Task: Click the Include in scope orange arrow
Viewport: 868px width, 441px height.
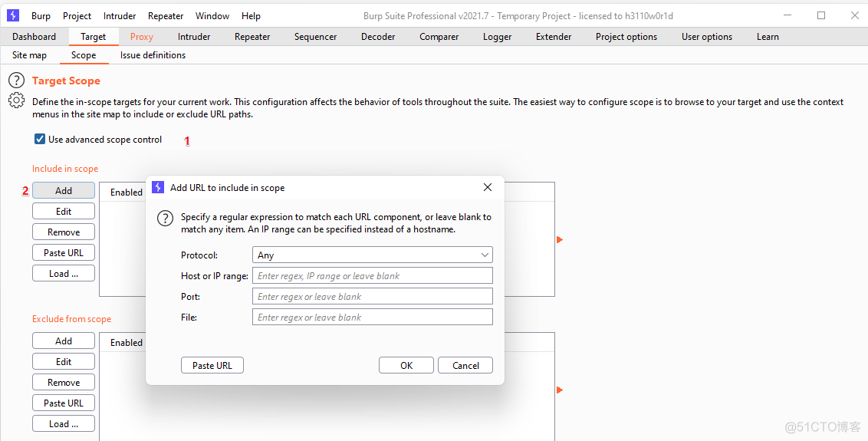Action: pos(560,240)
